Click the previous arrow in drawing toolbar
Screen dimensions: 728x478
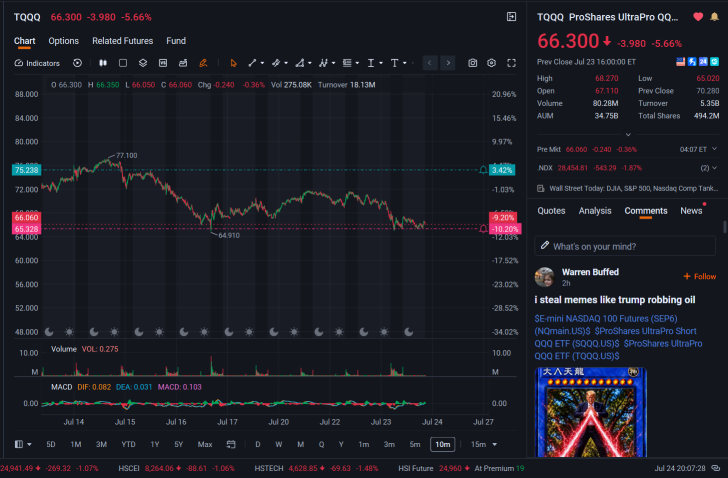pos(430,63)
